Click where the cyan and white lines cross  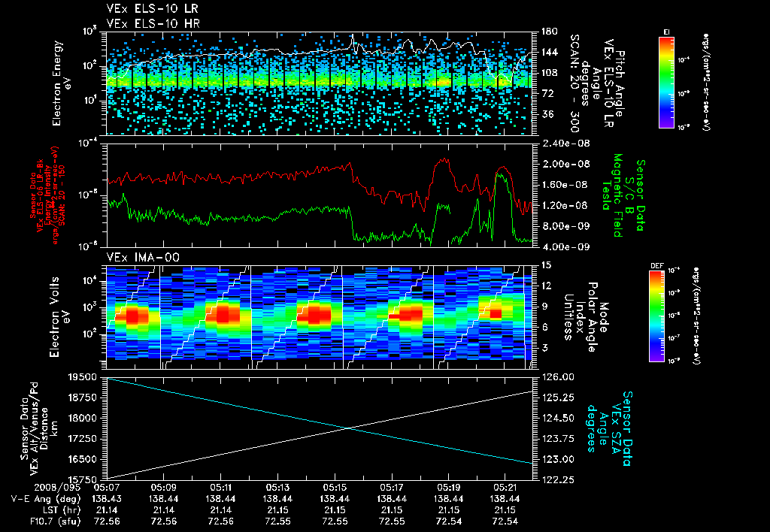[348, 428]
